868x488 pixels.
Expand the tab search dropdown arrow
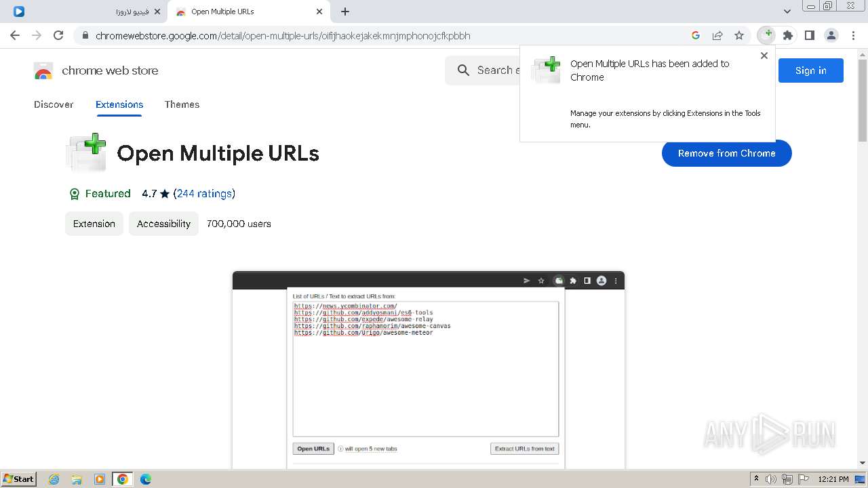pos(787,12)
